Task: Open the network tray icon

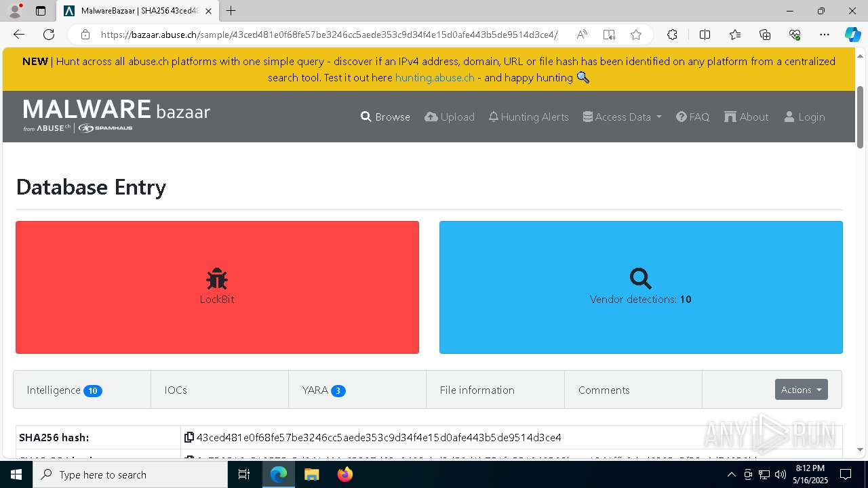Action: [764, 474]
